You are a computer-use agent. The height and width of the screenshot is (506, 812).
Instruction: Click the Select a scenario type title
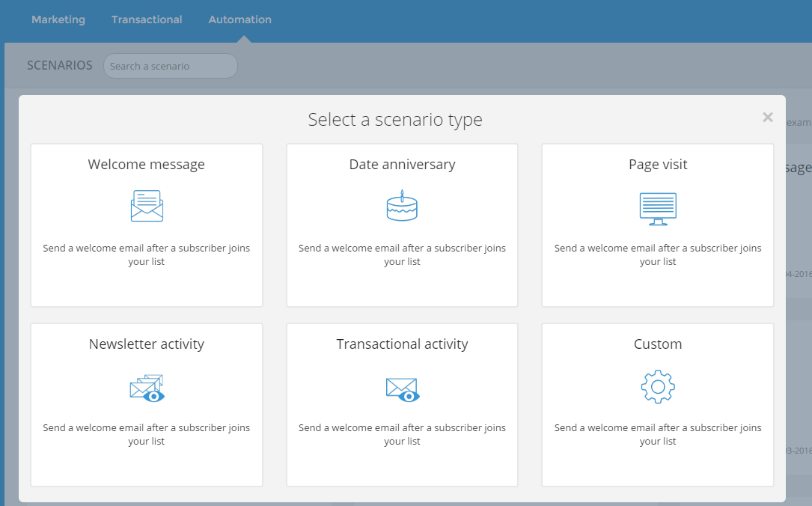tap(395, 120)
